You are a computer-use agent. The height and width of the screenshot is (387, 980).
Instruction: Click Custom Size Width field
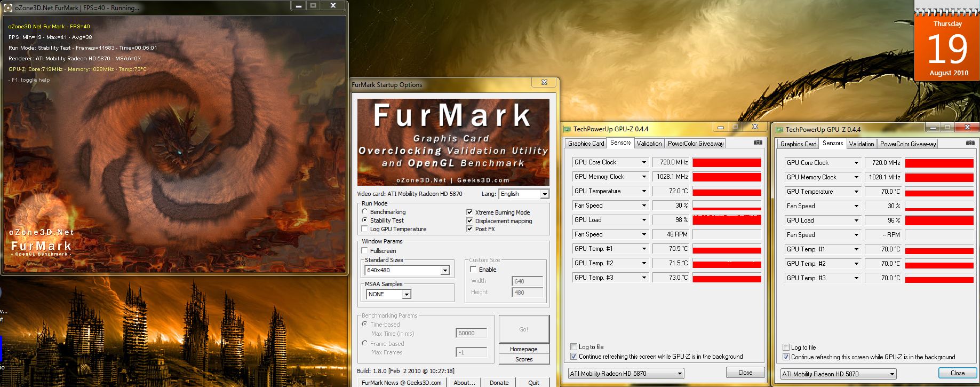527,281
